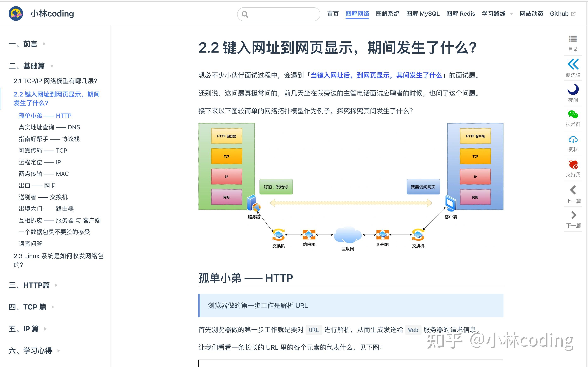Expand the 一、前言 section arrow

coord(44,44)
